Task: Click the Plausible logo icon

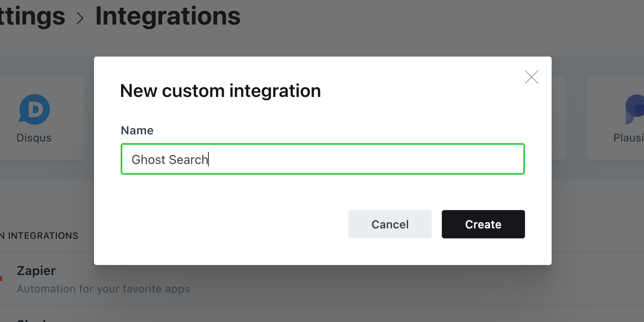Action: (x=635, y=109)
